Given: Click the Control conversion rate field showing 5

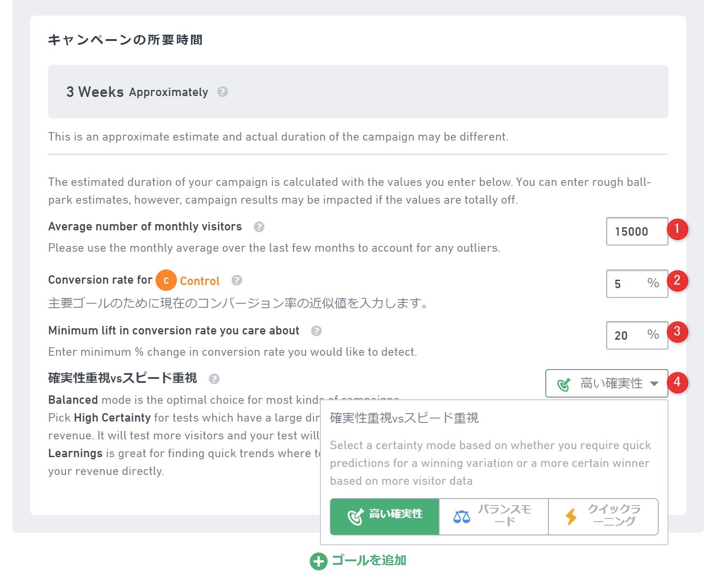Looking at the screenshot, I should (x=637, y=284).
